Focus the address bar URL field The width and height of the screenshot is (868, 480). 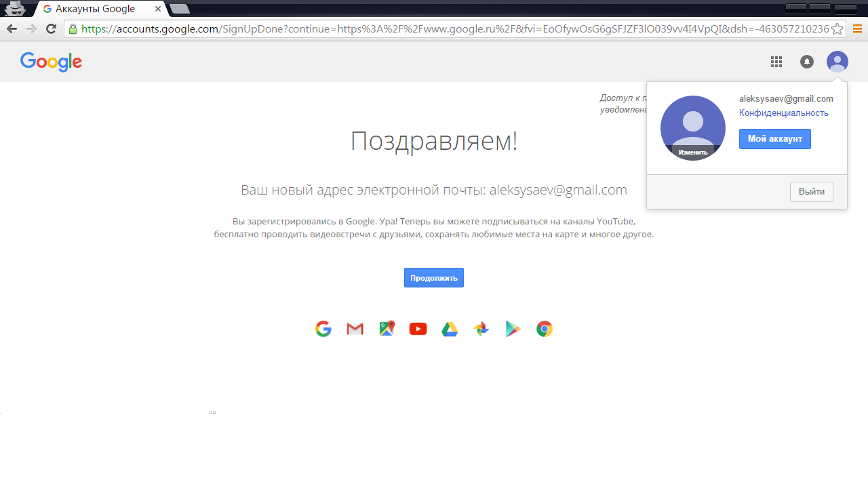coord(454,29)
